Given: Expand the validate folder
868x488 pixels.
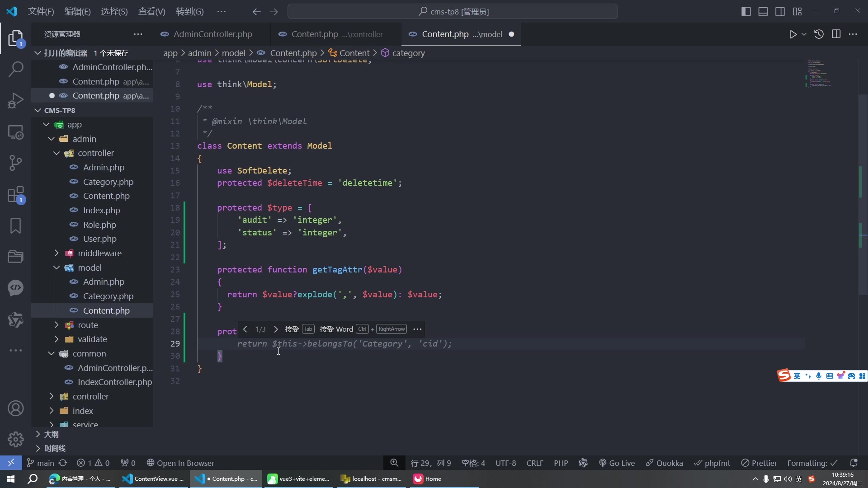Looking at the screenshot, I should pyautogui.click(x=57, y=339).
